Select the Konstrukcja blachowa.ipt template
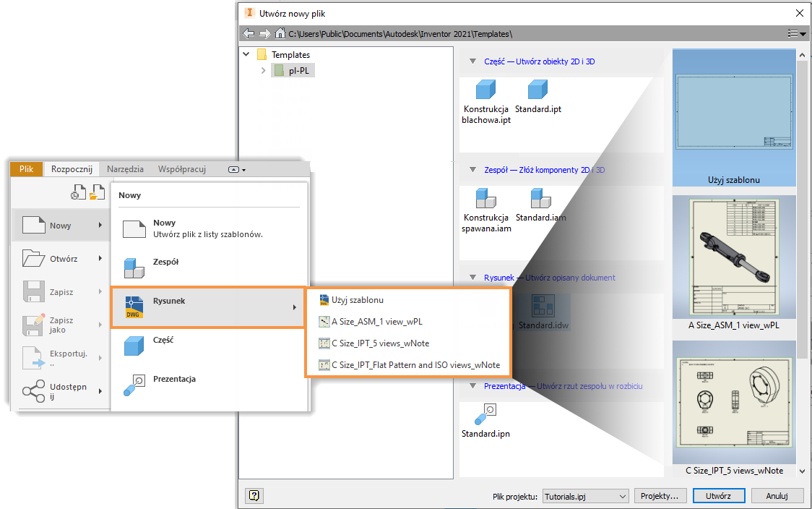Viewport: 812px width, 509px height. (485, 102)
